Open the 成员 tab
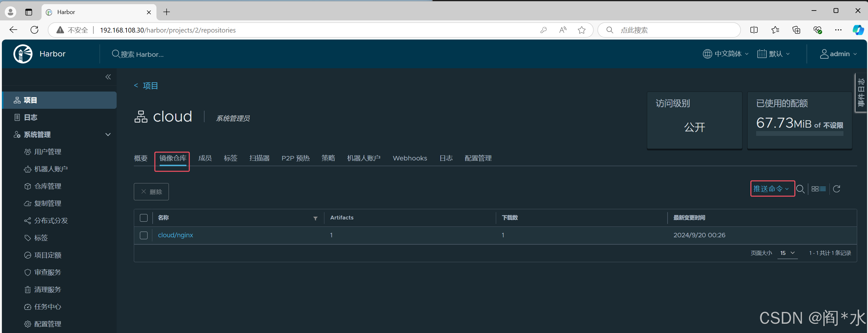 [205, 158]
